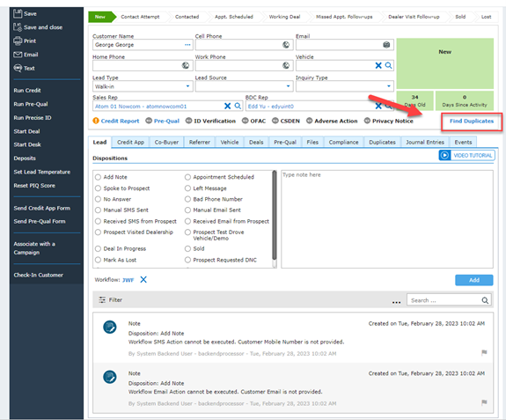Screen dimensions: 506x420
Task: Open the Referrer tab
Action: pyautogui.click(x=200, y=142)
